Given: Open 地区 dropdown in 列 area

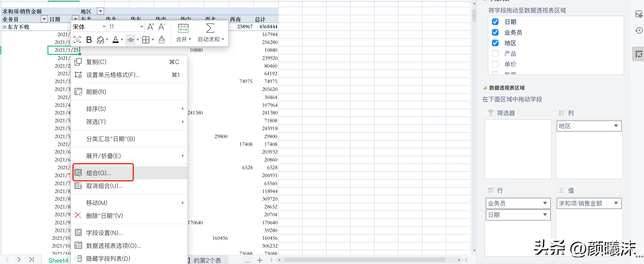Looking at the screenshot, I should click(x=616, y=126).
